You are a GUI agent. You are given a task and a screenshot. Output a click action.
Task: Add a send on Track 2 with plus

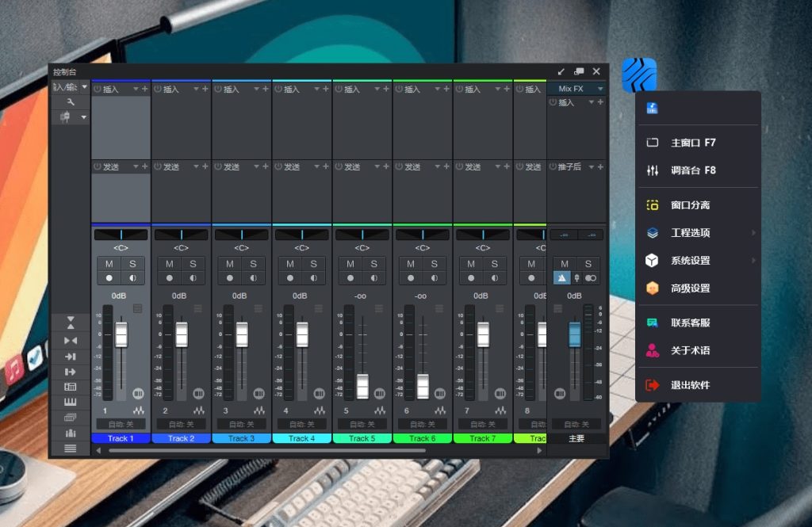[x=205, y=166]
